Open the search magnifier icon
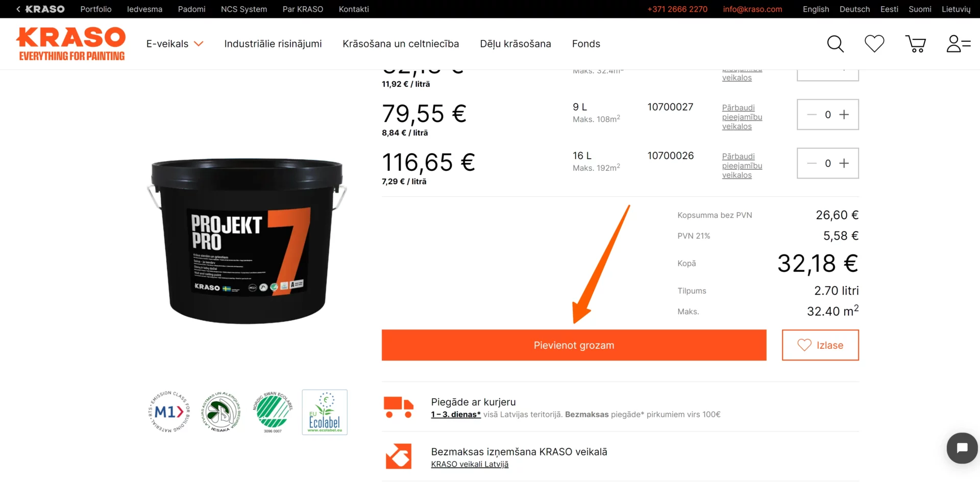 [x=835, y=44]
